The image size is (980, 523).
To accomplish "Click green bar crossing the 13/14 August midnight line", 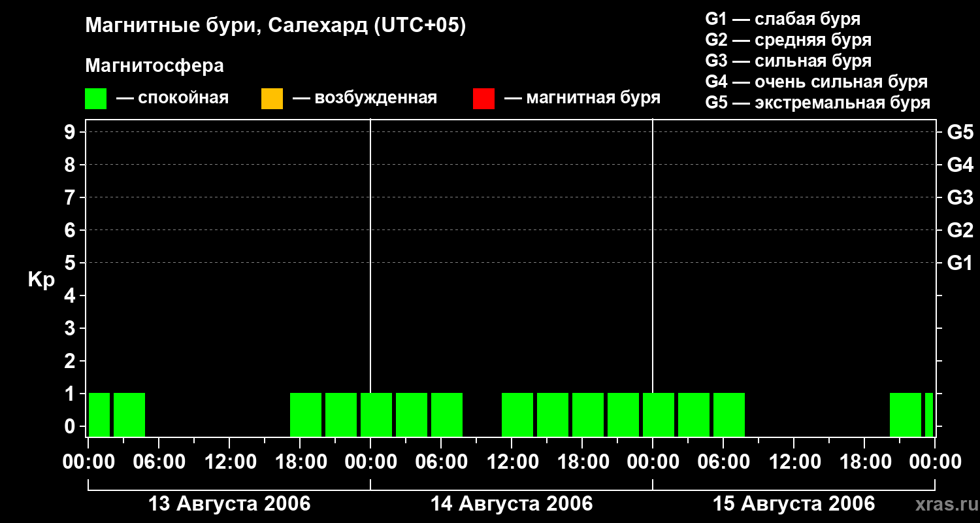I will point(376,414).
